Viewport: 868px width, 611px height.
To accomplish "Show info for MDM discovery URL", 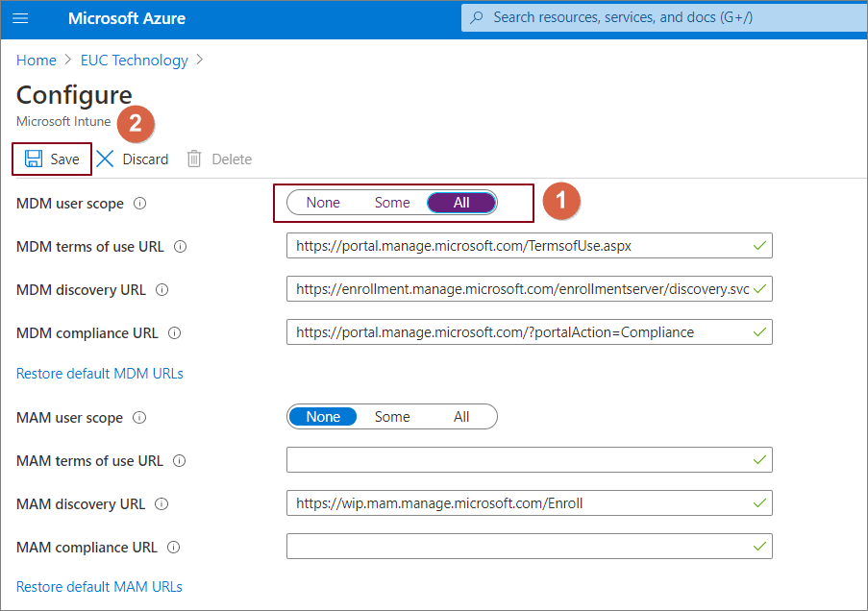I will (x=162, y=290).
